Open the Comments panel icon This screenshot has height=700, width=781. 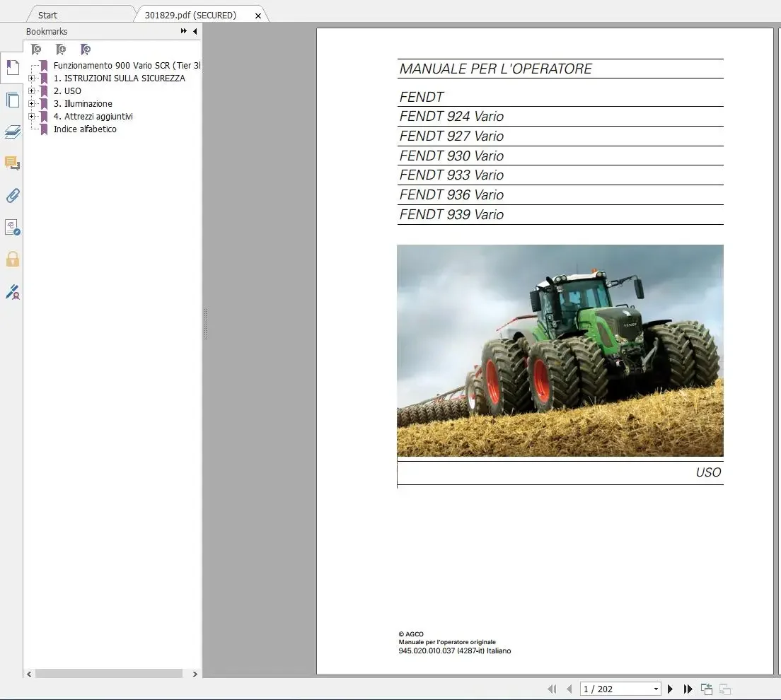13,163
